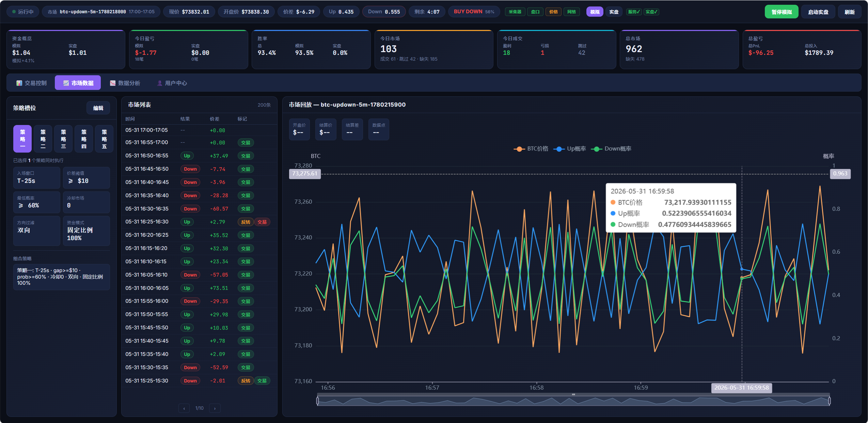The height and width of the screenshot is (423, 868).
Task: Click 交易 tag on 16:45-16:50 row
Action: click(x=246, y=169)
